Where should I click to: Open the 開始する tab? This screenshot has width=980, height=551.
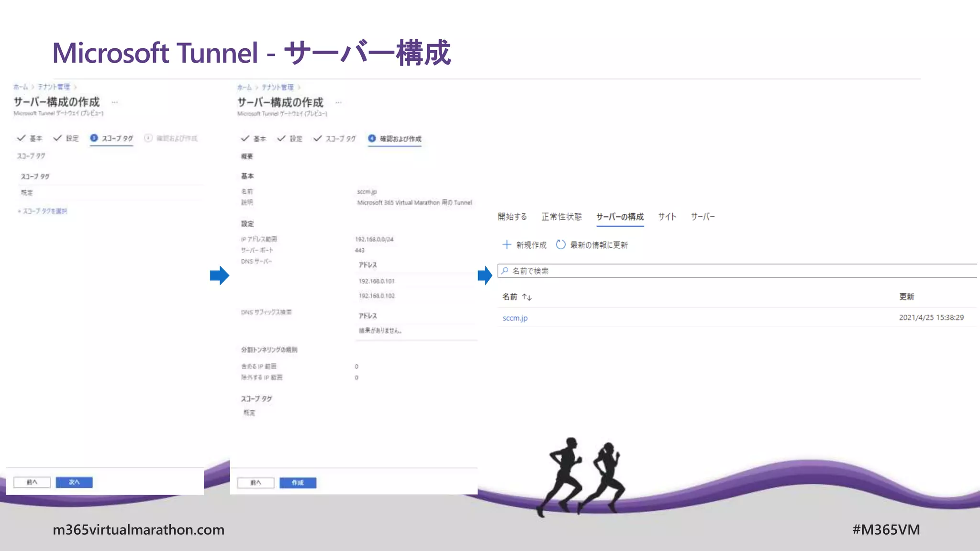coord(512,217)
